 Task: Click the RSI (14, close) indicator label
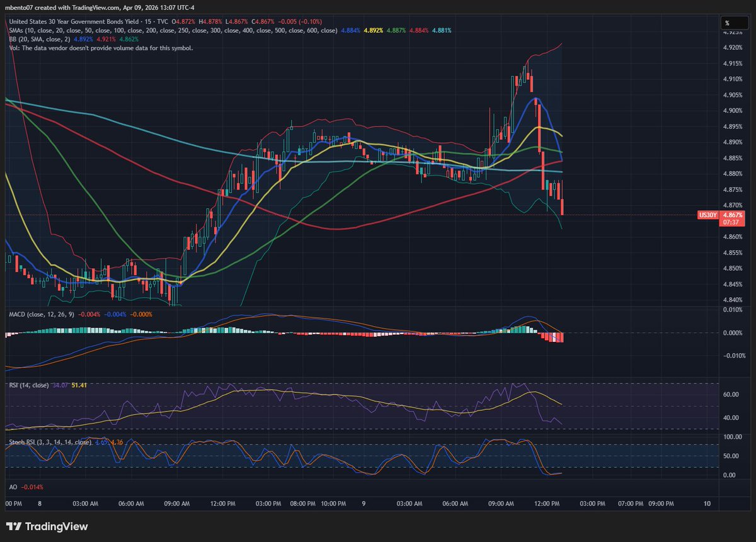30,385
